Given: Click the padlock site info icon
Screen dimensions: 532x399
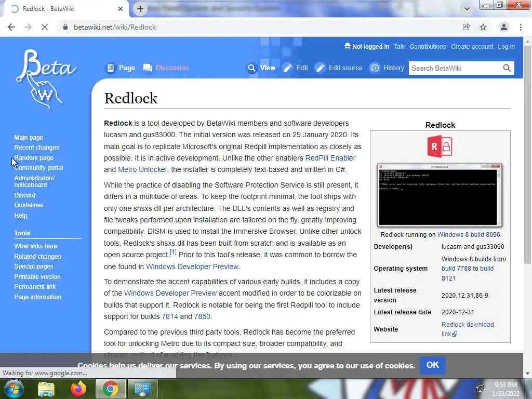Looking at the screenshot, I should [65, 27].
